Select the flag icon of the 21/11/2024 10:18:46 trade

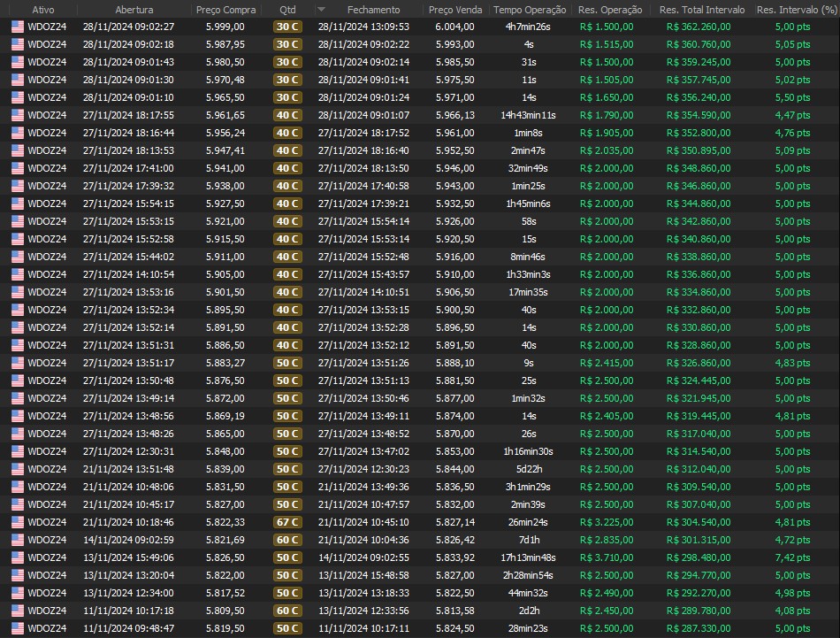coord(18,522)
